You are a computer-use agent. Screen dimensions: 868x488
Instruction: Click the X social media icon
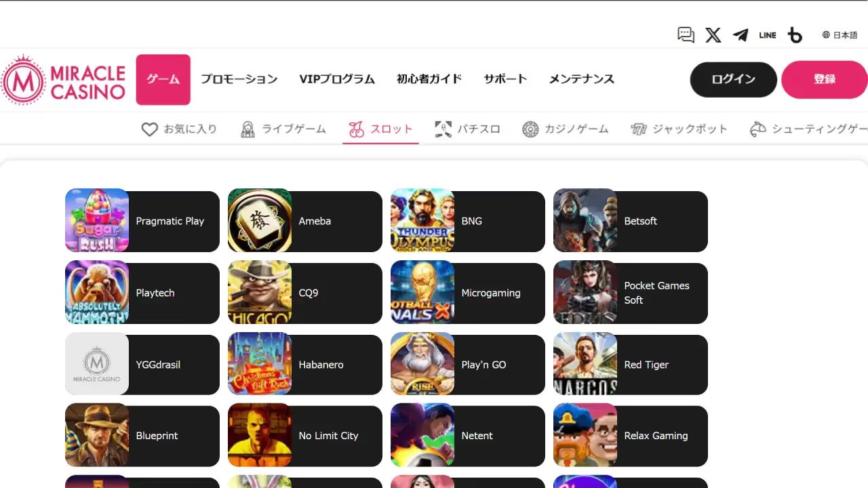[713, 35]
